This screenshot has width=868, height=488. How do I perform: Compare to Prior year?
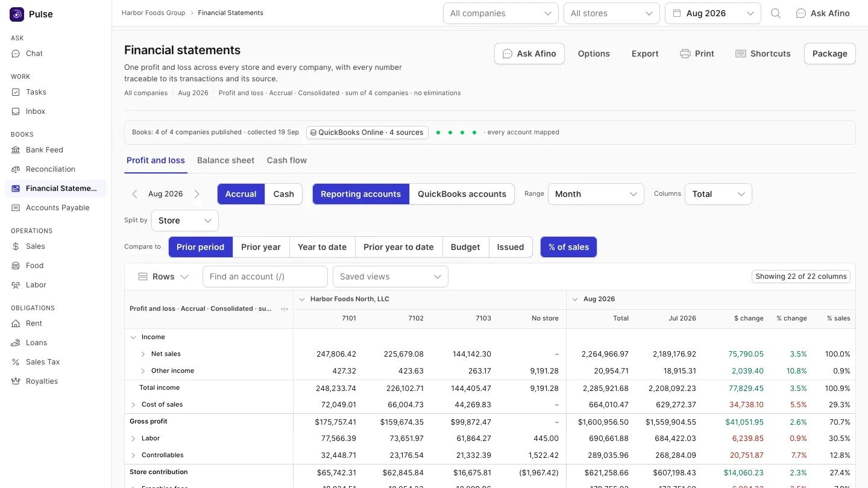(x=261, y=247)
